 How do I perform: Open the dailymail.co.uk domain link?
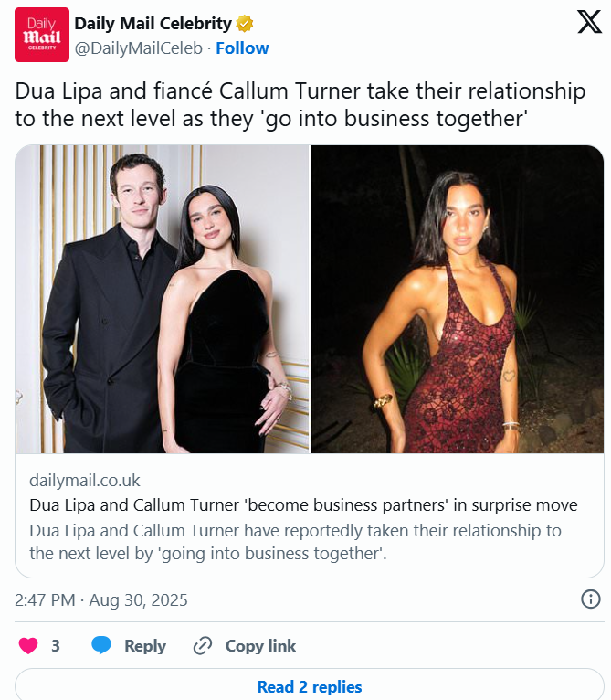click(x=85, y=481)
